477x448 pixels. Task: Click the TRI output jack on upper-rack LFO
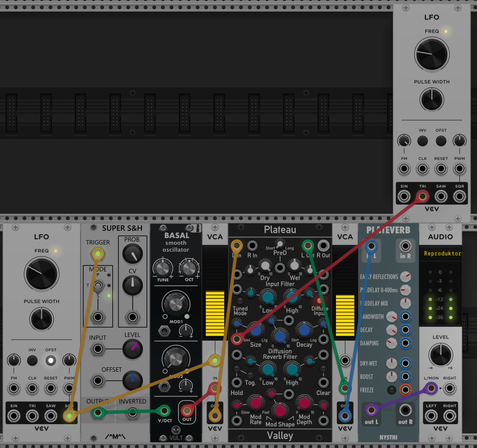[x=423, y=196]
